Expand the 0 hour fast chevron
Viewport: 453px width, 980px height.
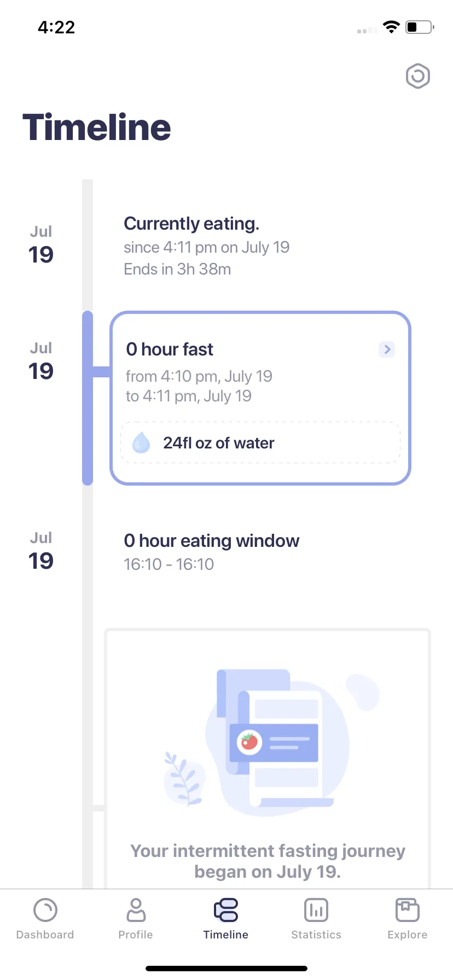pyautogui.click(x=387, y=349)
